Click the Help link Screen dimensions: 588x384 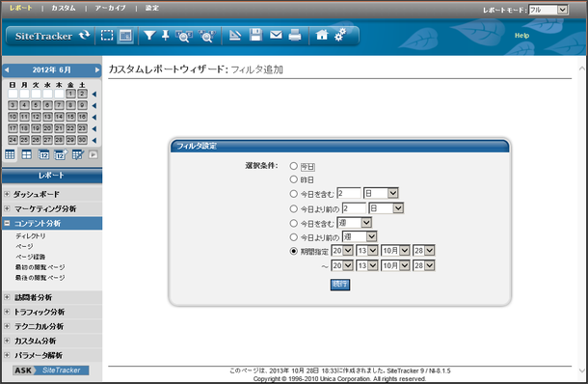coord(521,36)
